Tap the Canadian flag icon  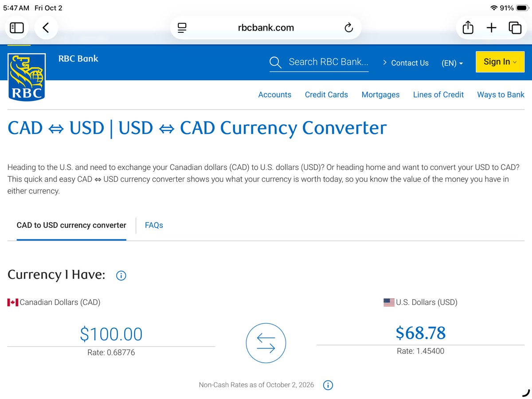(x=12, y=302)
